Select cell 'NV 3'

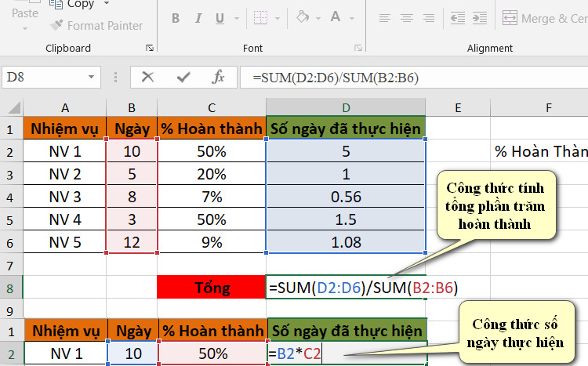coord(65,197)
